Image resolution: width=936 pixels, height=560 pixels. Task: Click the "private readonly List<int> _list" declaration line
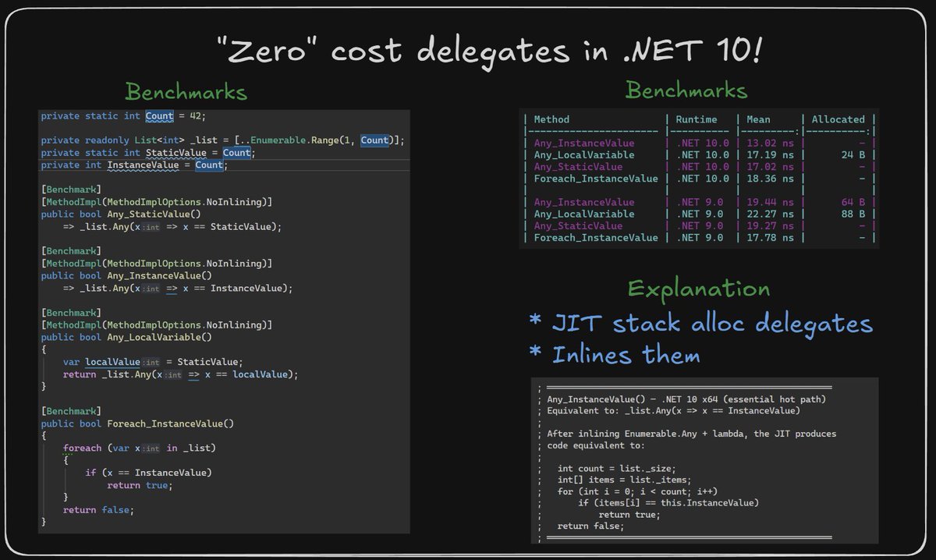[x=223, y=140]
